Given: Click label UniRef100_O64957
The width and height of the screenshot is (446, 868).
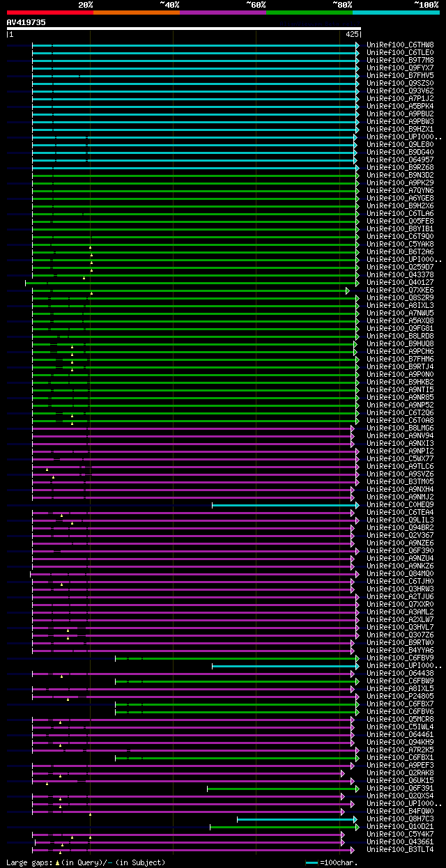Looking at the screenshot, I should pyautogui.click(x=400, y=160).
